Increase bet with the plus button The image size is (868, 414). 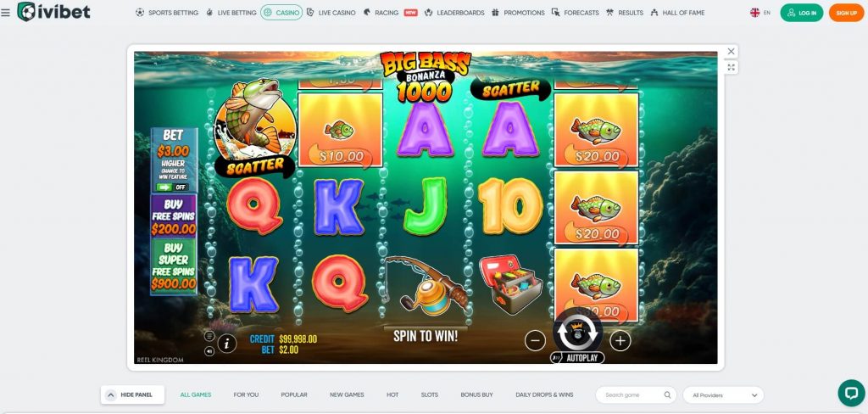click(x=620, y=341)
